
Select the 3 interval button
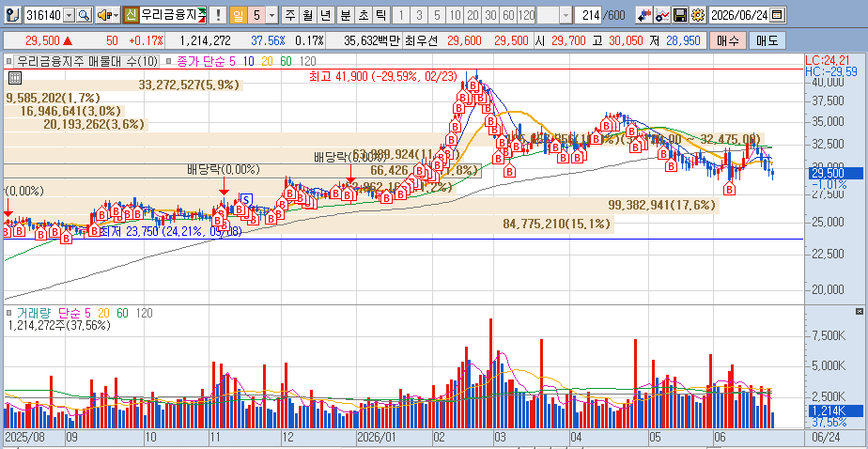(419, 16)
